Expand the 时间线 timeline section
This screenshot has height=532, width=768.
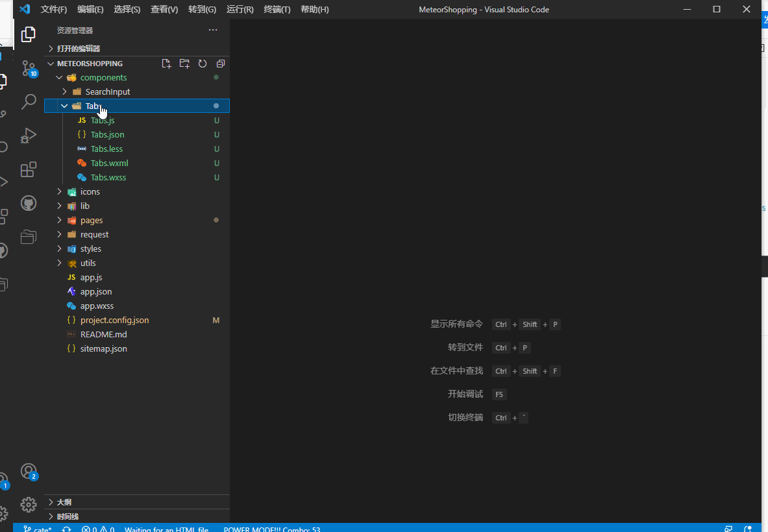(x=136, y=516)
